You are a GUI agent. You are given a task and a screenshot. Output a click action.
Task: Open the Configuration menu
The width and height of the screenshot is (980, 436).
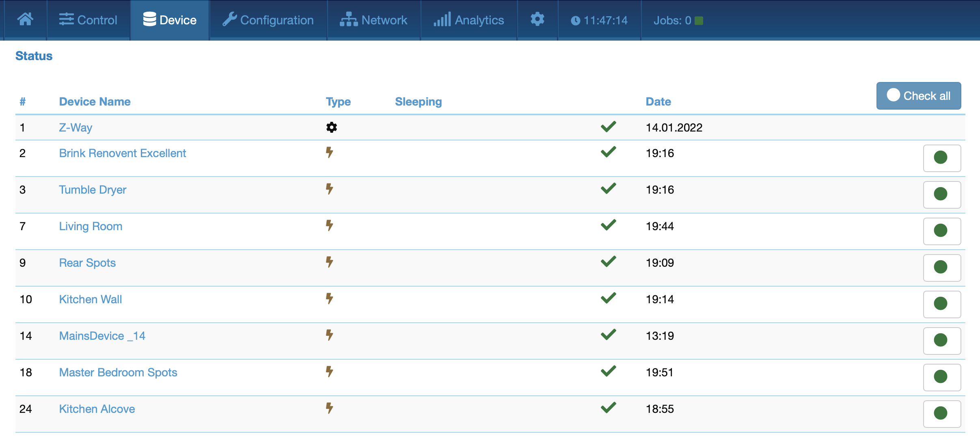pyautogui.click(x=268, y=20)
